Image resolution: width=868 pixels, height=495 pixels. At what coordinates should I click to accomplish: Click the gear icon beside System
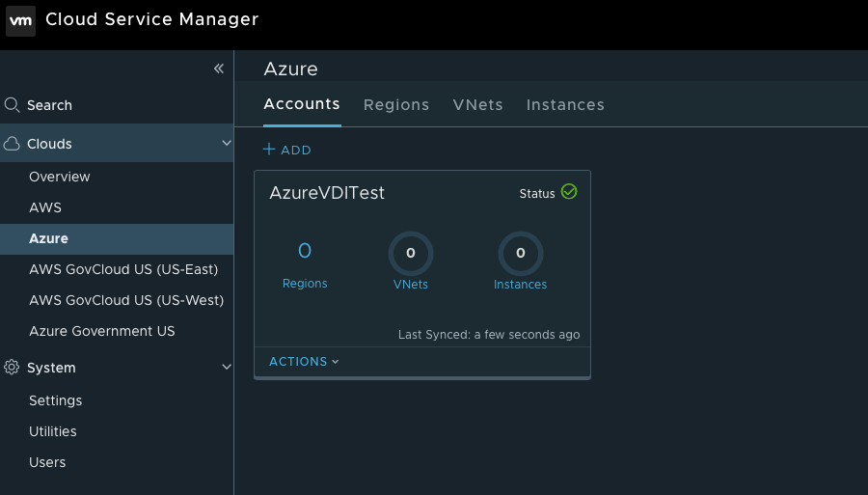(12, 367)
